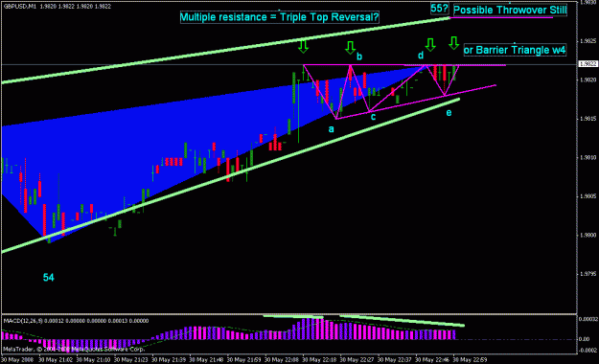599x364 pixels.
Task: Click the 1.9815 price axis value
Action: coord(588,119)
